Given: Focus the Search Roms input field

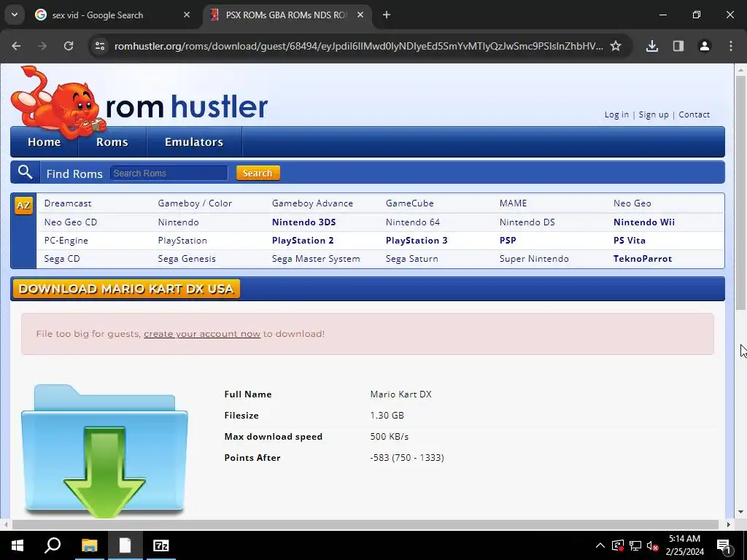Looking at the screenshot, I should click(x=169, y=173).
